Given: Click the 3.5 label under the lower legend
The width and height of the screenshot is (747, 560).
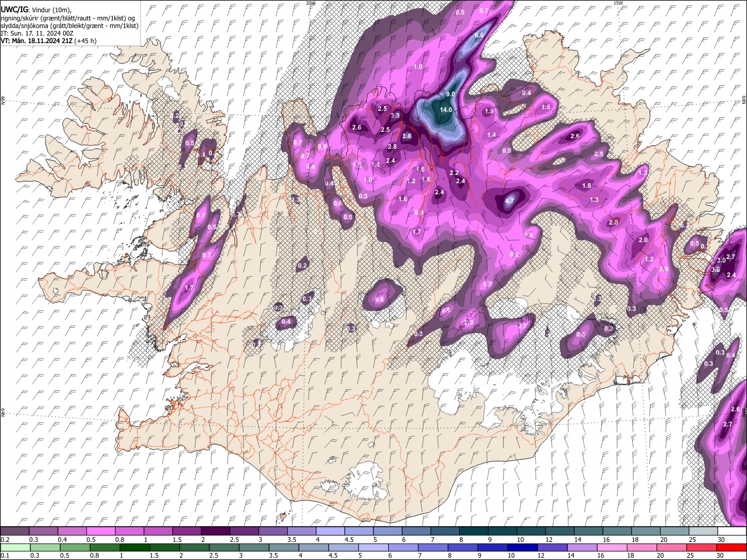Looking at the screenshot, I should (x=273, y=556).
